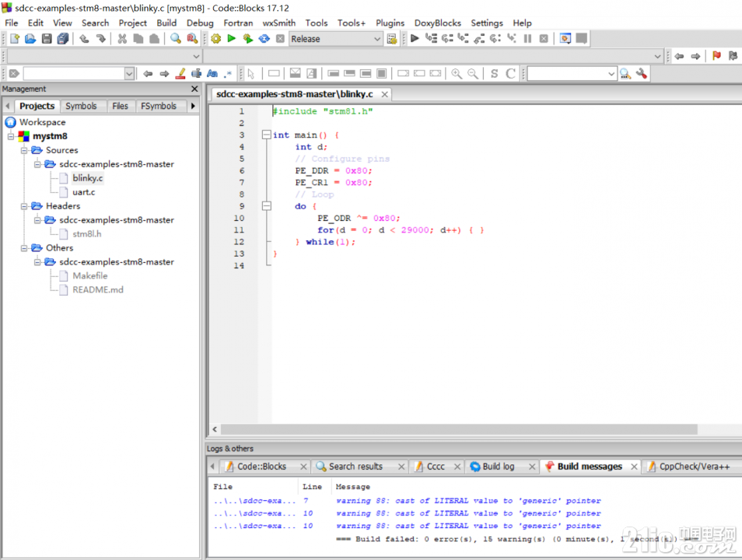Click the search text input field in the toolbar
The height and width of the screenshot is (560, 742).
[x=74, y=73]
